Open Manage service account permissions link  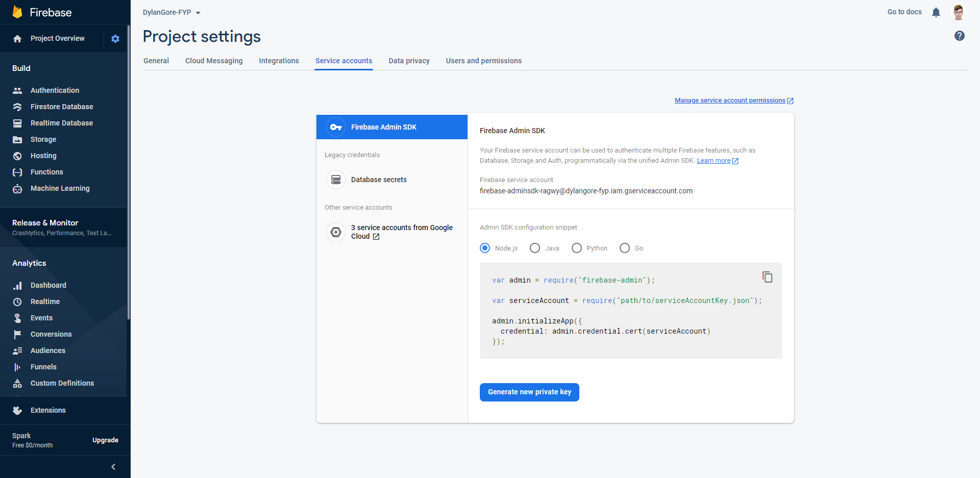734,100
